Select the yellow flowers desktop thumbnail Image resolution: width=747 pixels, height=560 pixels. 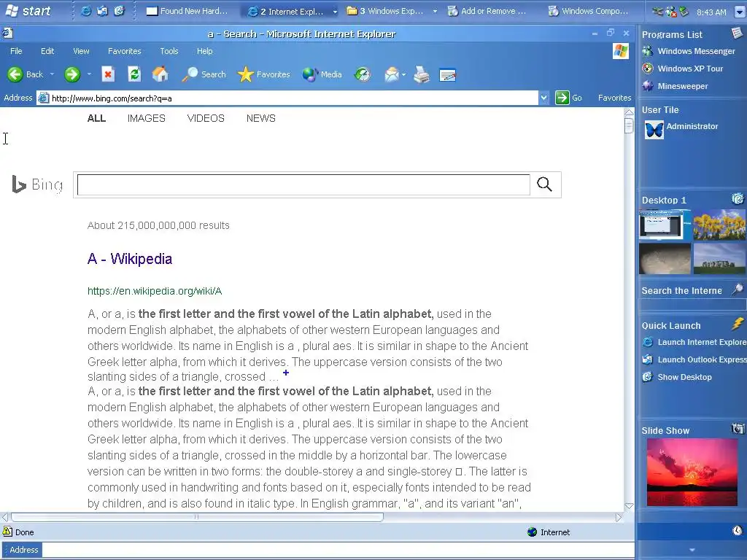[719, 225]
